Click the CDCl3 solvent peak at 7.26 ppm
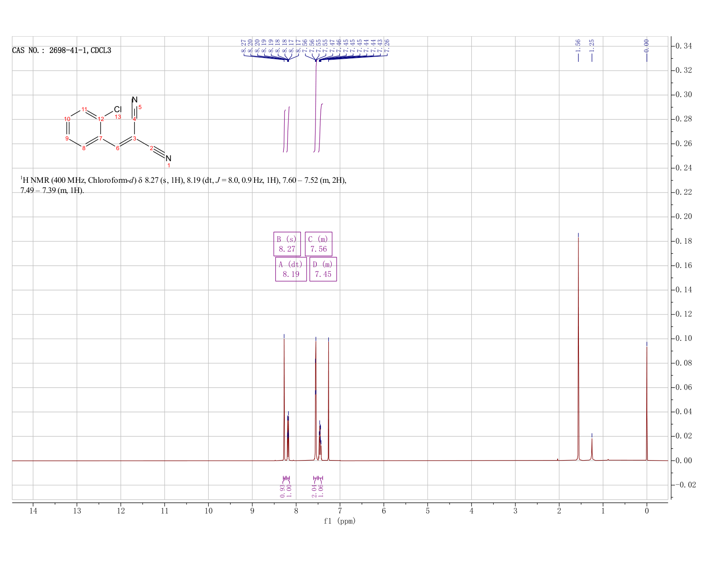The width and height of the screenshot is (728, 563). pyautogui.click(x=328, y=401)
